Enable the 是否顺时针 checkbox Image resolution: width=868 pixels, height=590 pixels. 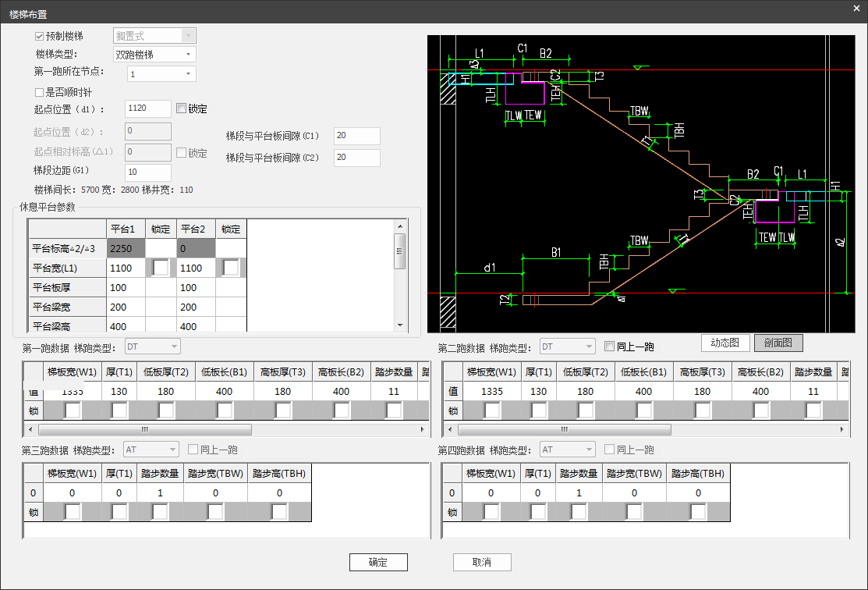tap(40, 92)
